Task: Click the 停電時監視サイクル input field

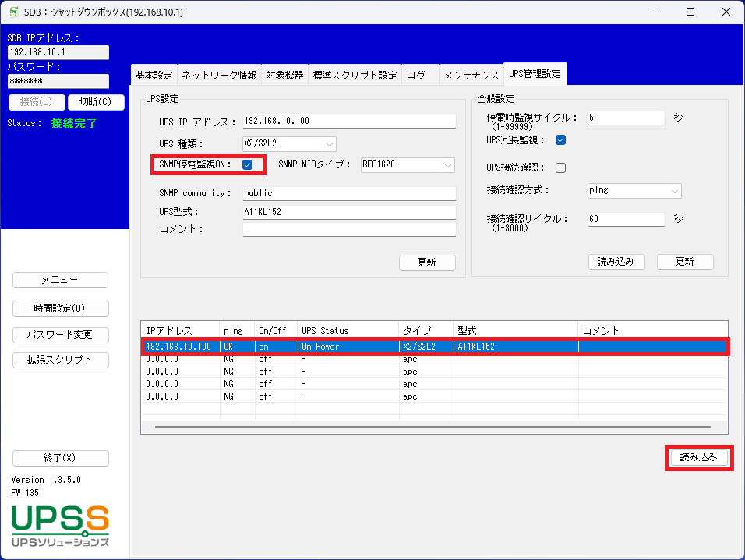Action: pos(626,118)
